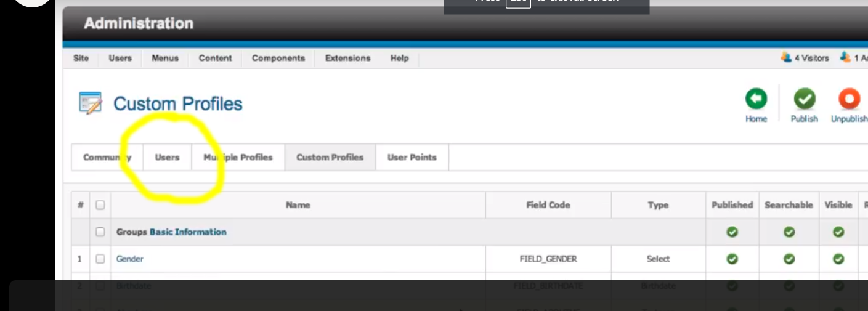
Task: Open the Components menu
Action: pyautogui.click(x=278, y=58)
